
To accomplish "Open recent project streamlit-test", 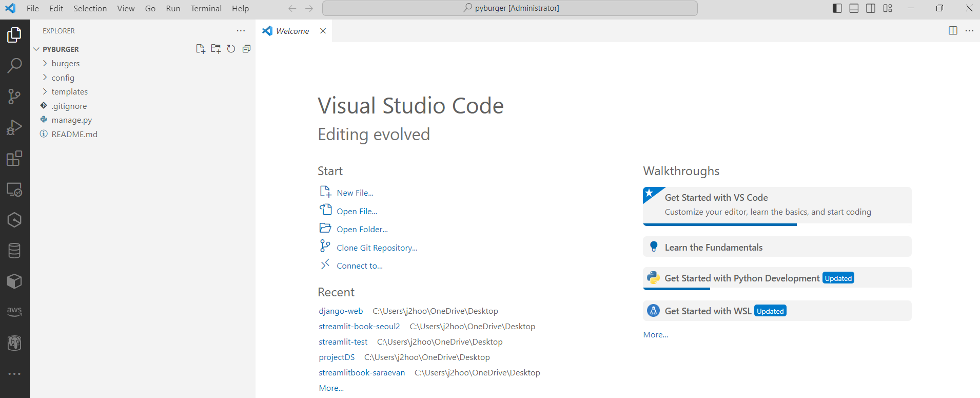I will point(343,342).
